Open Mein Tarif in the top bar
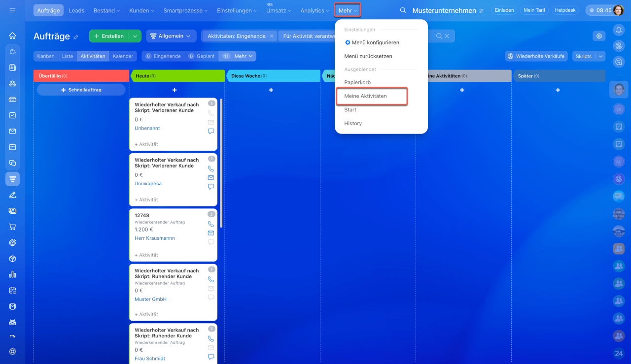 (x=534, y=10)
